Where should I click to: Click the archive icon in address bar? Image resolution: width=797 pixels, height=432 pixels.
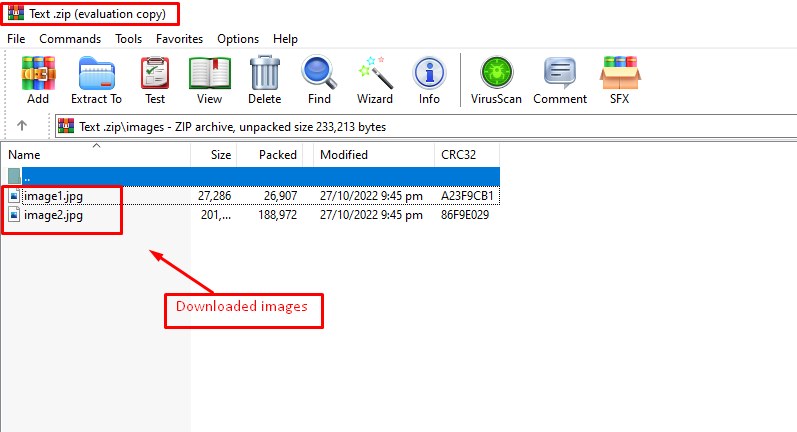66,126
